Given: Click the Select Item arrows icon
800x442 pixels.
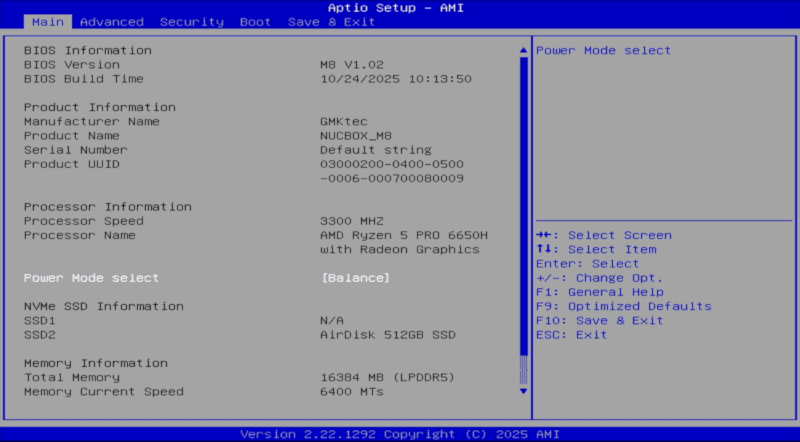Looking at the screenshot, I should pos(545,249).
